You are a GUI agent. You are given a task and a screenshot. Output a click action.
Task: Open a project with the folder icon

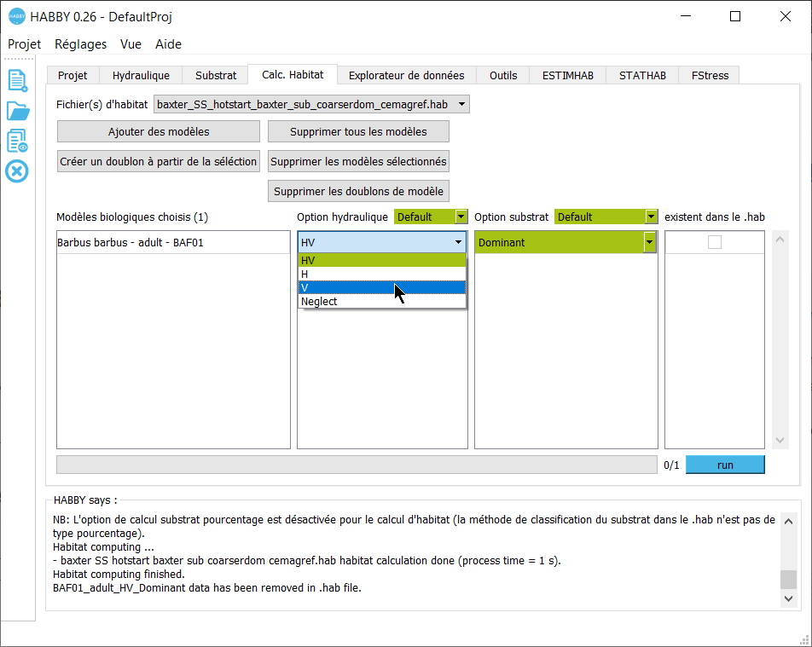pyautogui.click(x=17, y=111)
